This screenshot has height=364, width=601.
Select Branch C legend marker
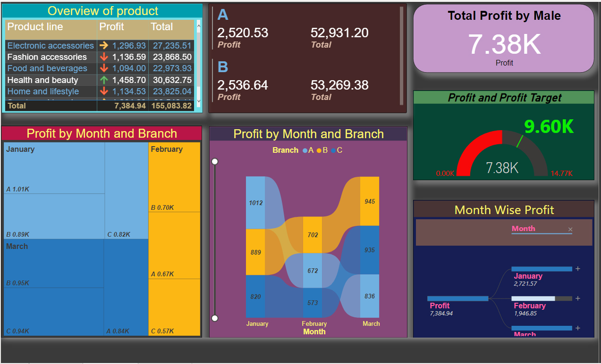tap(334, 150)
